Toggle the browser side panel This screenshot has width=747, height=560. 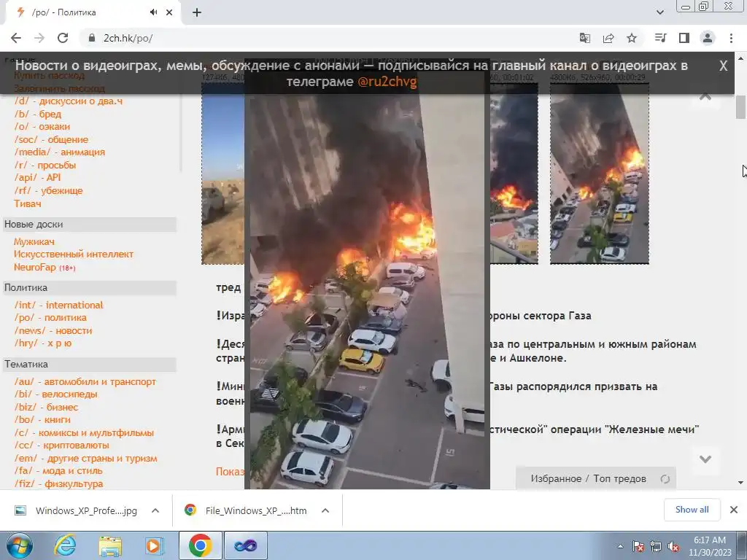coord(684,38)
